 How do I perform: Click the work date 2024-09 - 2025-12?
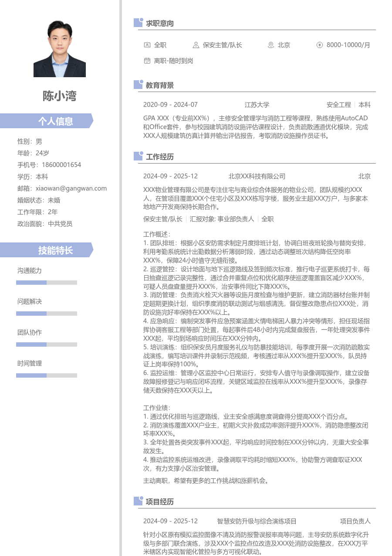pyautogui.click(x=170, y=176)
